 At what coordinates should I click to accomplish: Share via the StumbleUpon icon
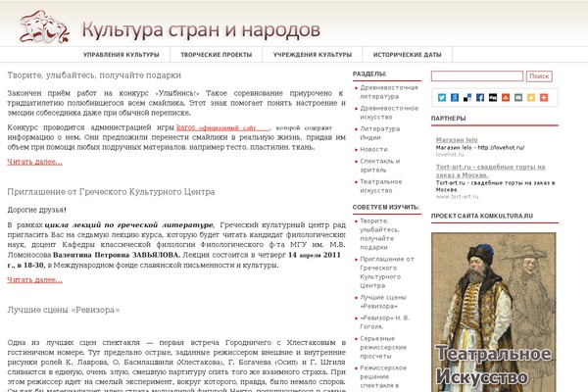pos(506,98)
